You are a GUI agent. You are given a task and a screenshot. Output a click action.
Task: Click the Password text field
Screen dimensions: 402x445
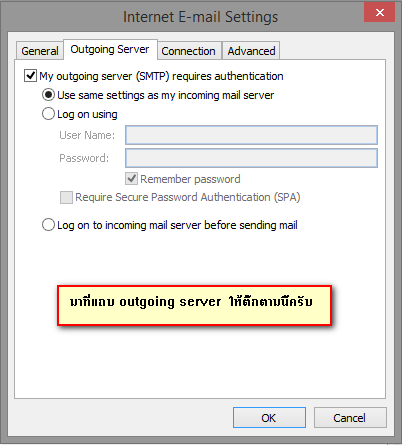coord(251,158)
